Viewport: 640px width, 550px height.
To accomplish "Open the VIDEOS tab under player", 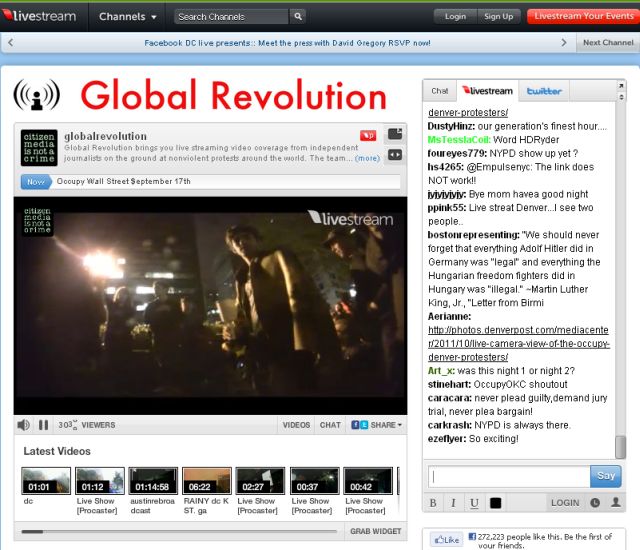I will point(296,425).
